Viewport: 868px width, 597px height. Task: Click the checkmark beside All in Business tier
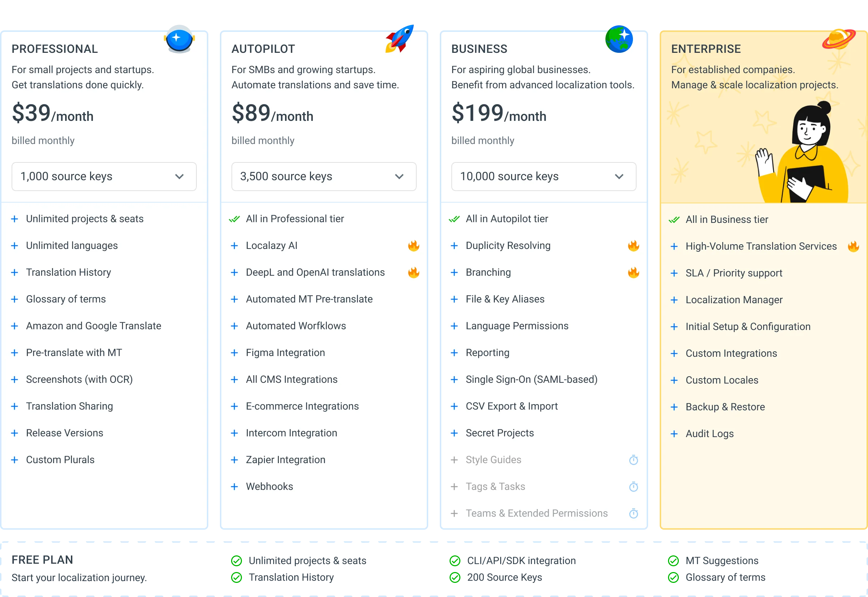click(x=674, y=220)
